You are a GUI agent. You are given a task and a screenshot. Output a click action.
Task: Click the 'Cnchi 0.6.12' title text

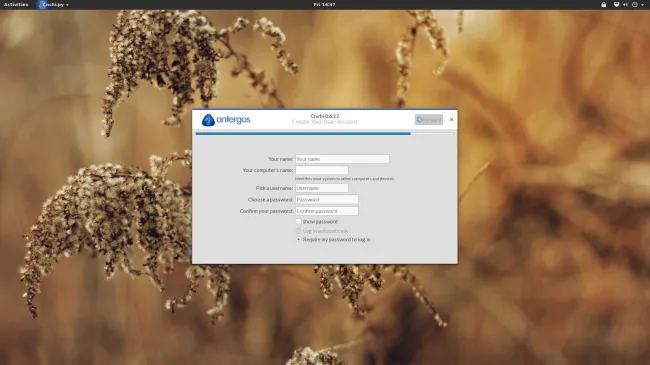[325, 116]
